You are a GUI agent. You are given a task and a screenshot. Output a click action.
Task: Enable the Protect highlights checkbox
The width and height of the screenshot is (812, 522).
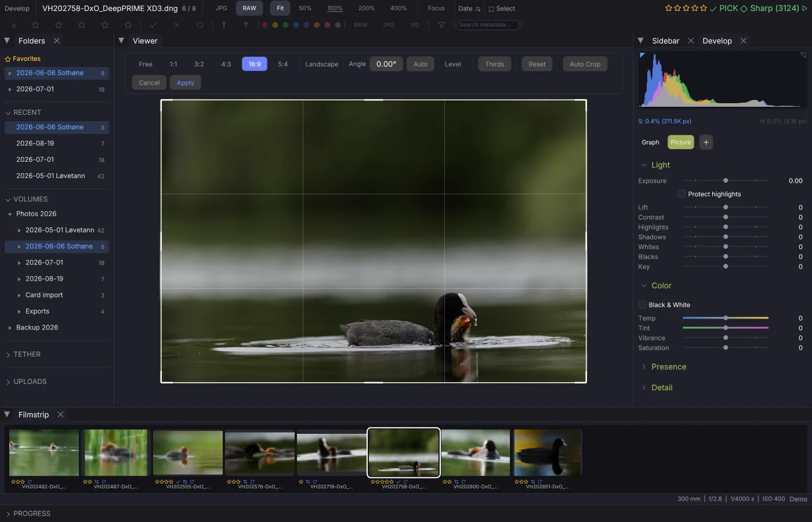coord(681,194)
